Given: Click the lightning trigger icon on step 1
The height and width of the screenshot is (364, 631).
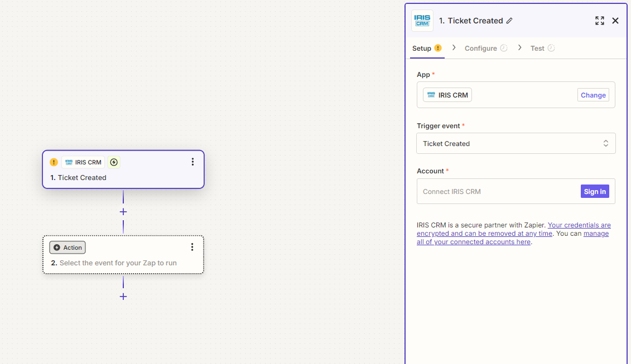Looking at the screenshot, I should click(114, 162).
